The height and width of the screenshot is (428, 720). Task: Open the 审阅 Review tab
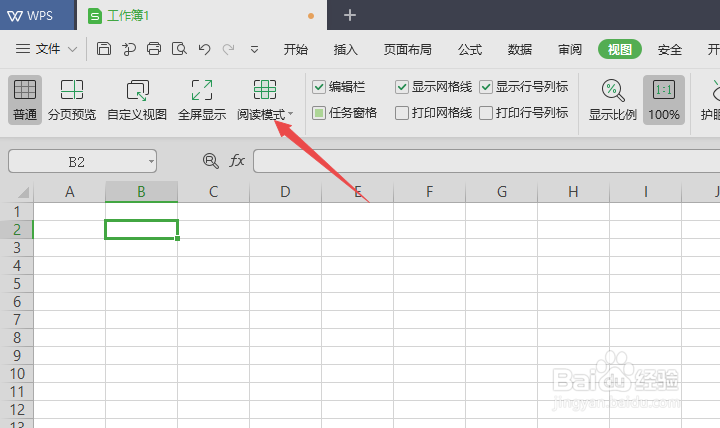click(x=570, y=49)
